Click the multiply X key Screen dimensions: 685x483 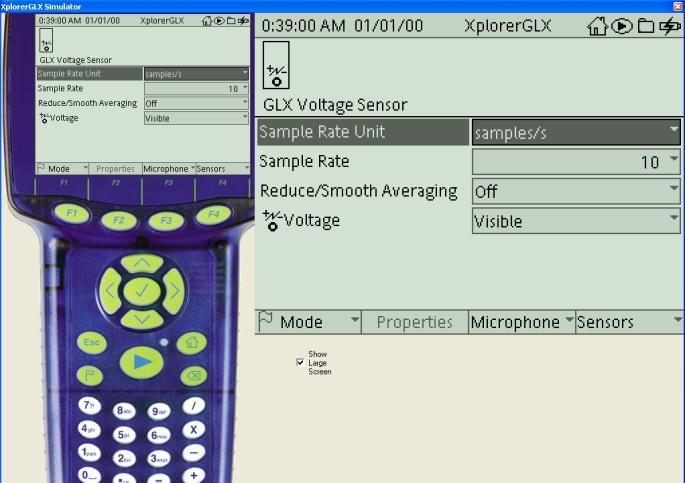pyautogui.click(x=194, y=429)
